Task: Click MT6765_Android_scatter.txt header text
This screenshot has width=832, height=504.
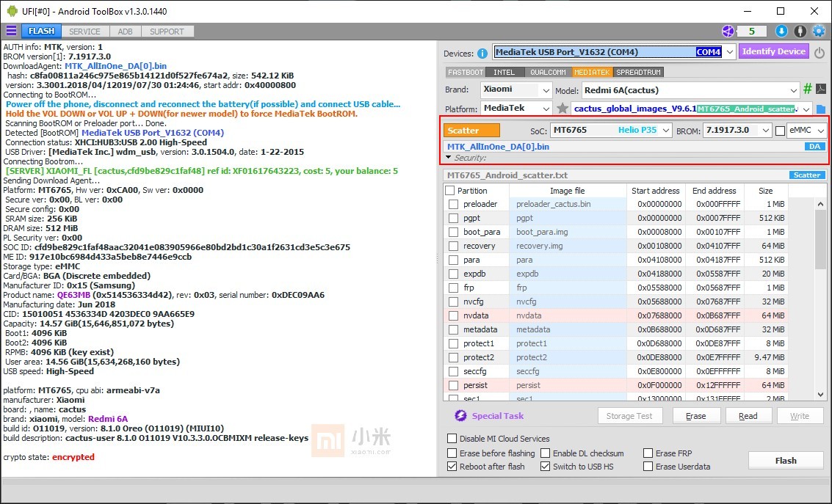Action: (x=507, y=175)
